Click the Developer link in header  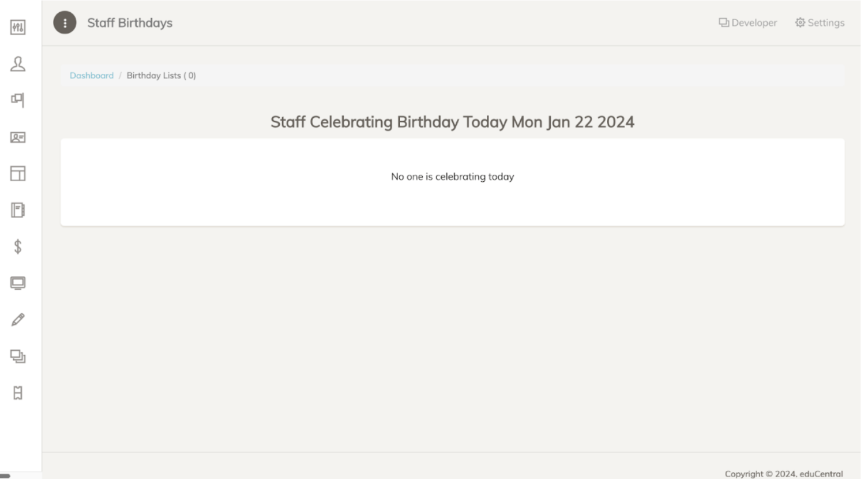click(754, 23)
